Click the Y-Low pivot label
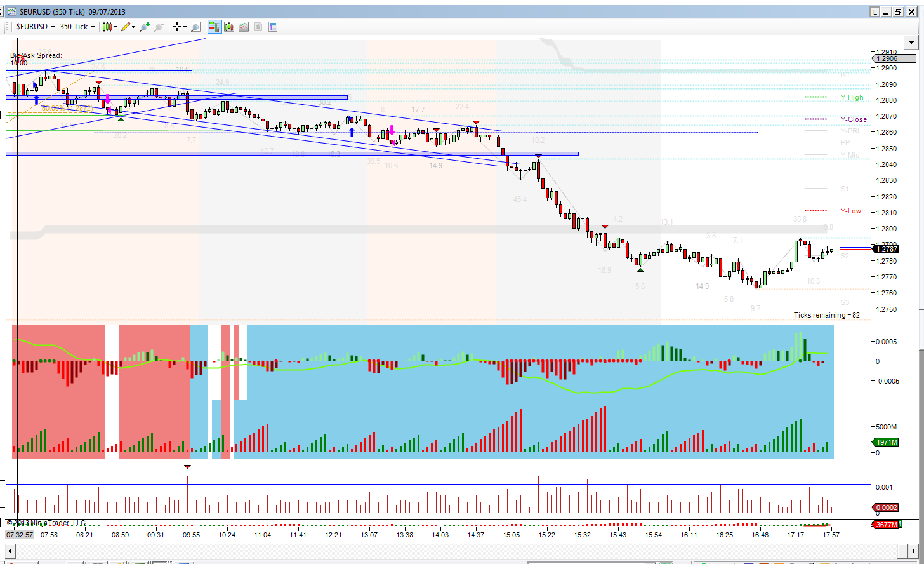Viewport: 924px width, 564px height. pos(851,211)
